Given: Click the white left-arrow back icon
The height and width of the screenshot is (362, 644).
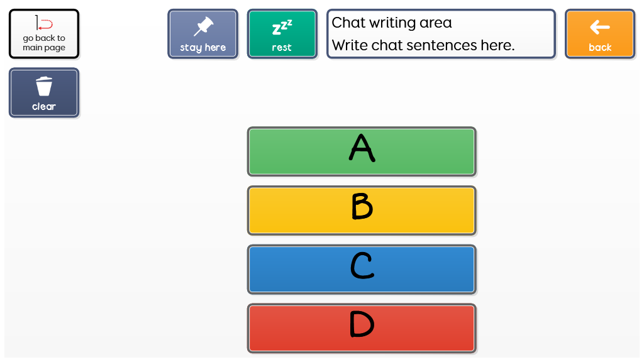Looking at the screenshot, I should pos(600,27).
